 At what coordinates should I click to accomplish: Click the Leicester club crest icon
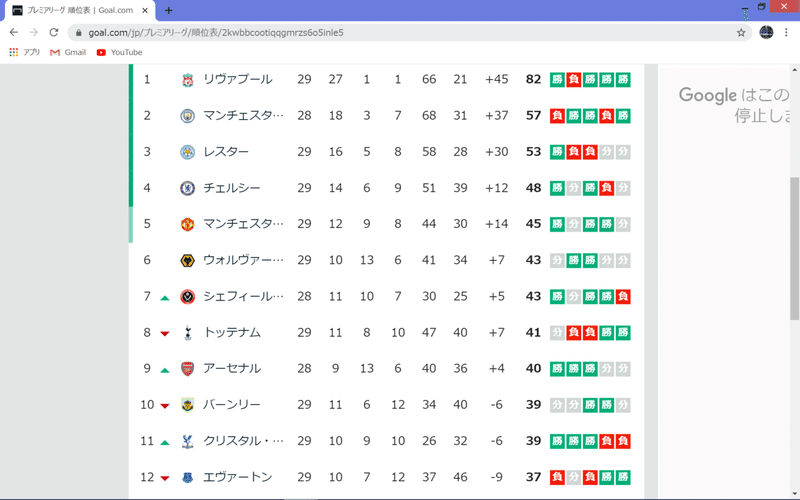pos(187,152)
